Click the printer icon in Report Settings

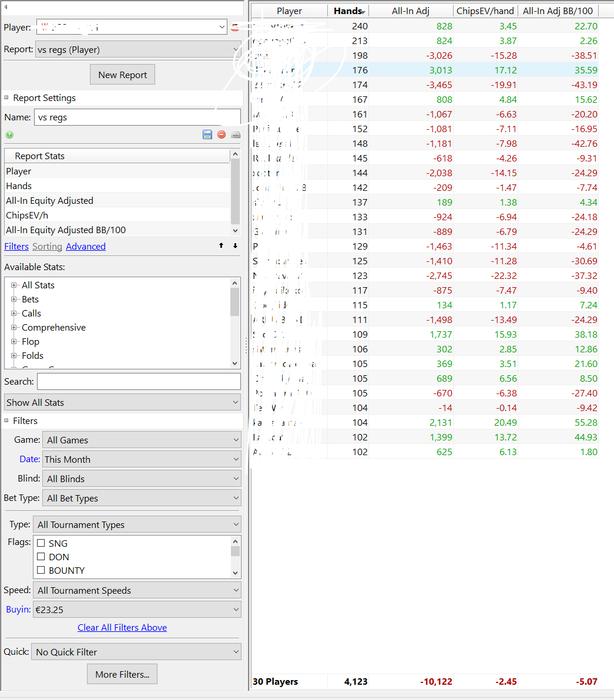[x=236, y=135]
